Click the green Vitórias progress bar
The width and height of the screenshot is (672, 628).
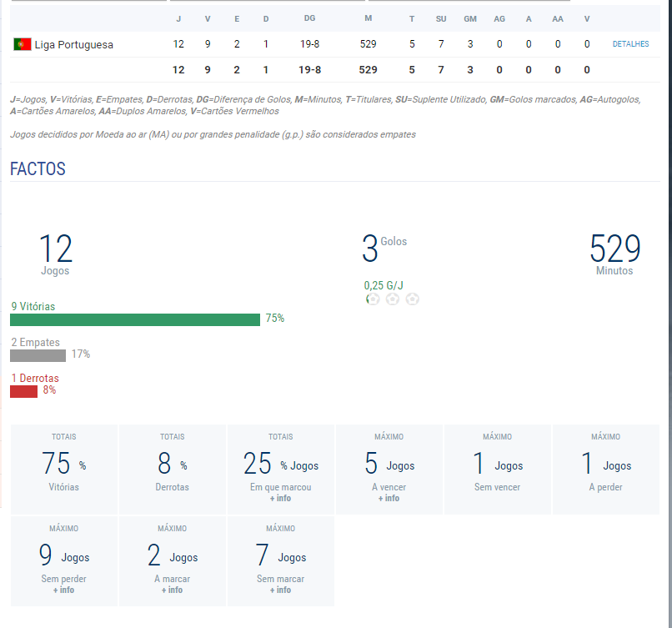(x=135, y=319)
